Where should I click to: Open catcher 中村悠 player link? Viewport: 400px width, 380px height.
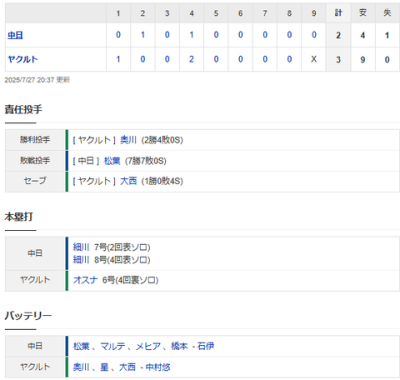(x=158, y=367)
